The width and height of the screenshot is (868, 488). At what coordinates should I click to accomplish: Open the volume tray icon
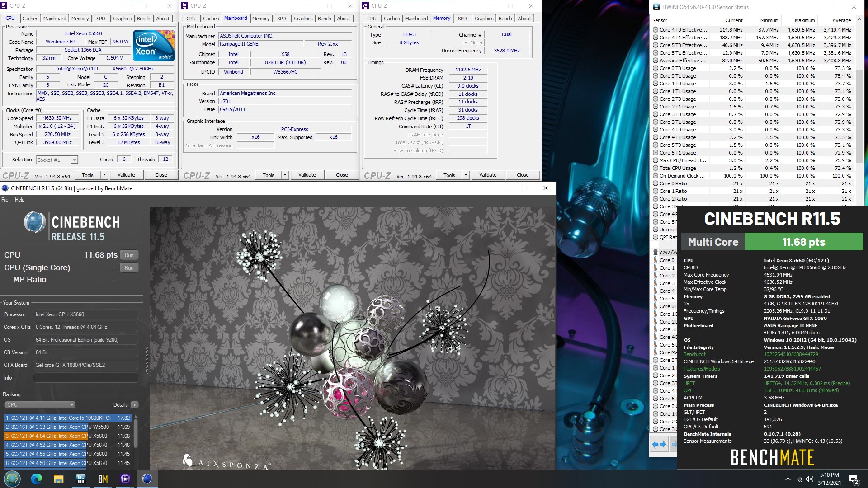809,479
